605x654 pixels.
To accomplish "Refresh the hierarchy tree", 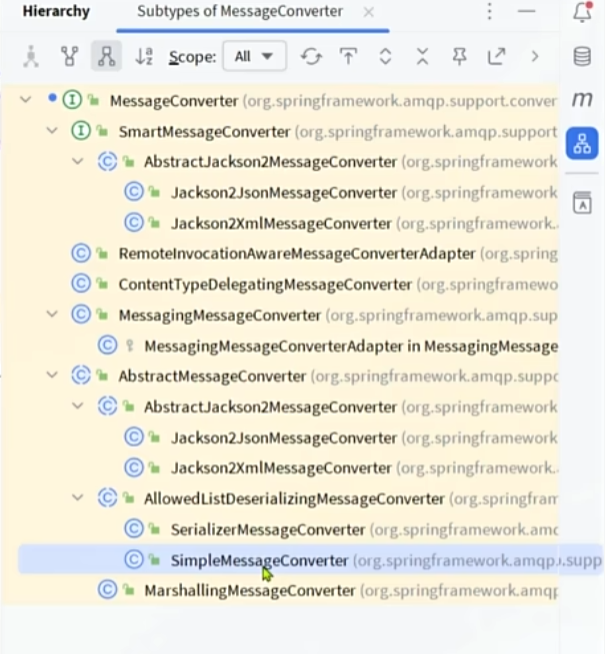I will coord(311,56).
